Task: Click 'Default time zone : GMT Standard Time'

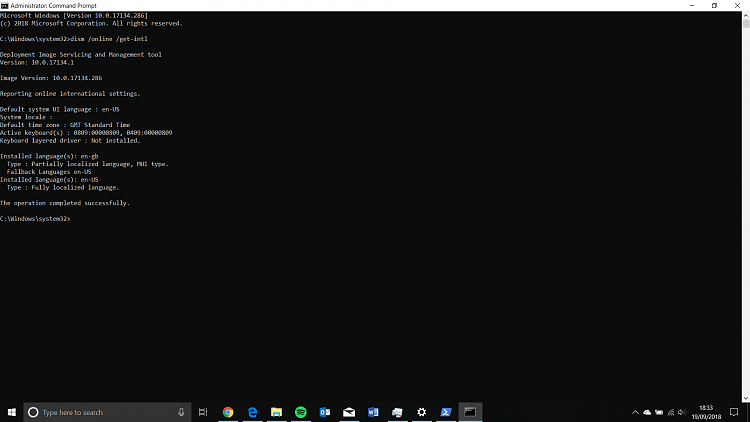Action: 65,125
